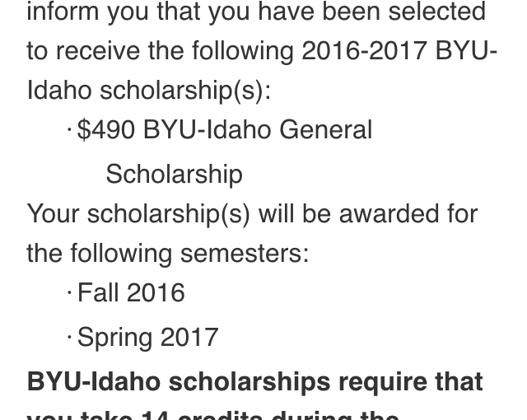Click the word "selected" in the first line
This screenshot has height=420, width=527.
(437, 12)
